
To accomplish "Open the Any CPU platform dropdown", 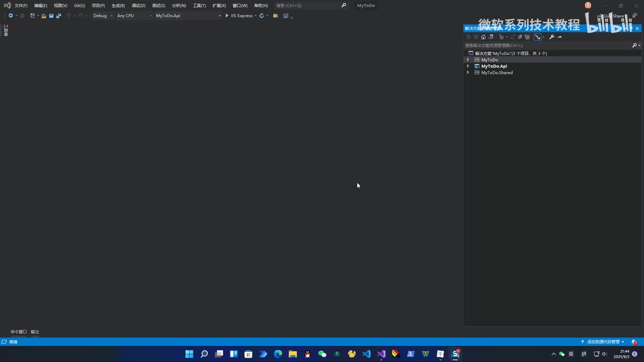I will [134, 16].
